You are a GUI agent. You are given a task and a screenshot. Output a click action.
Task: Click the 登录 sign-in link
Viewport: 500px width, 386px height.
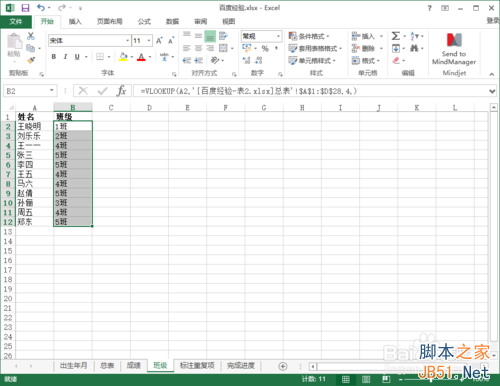[493, 21]
